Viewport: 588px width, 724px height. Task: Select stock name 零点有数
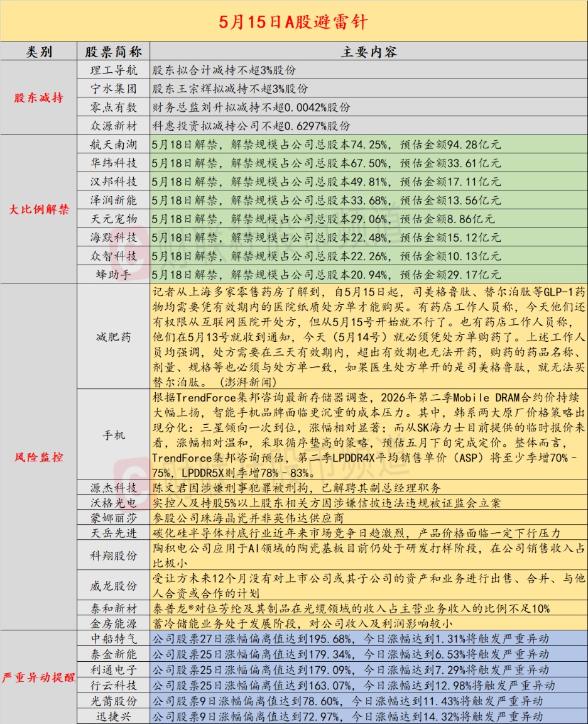[x=114, y=107]
